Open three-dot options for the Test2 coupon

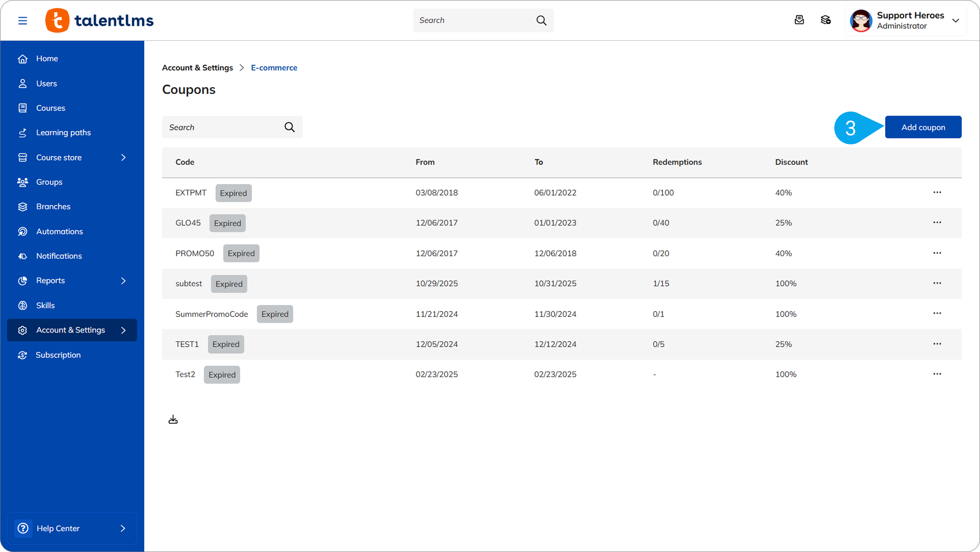937,374
